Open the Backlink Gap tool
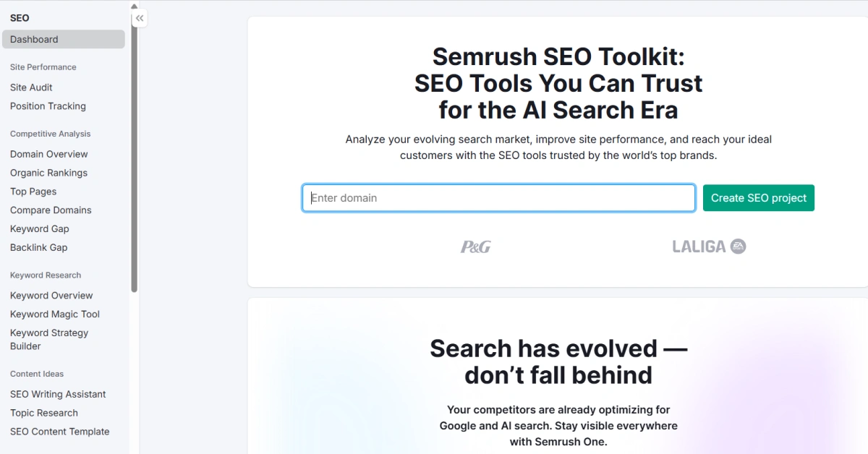 click(x=38, y=247)
